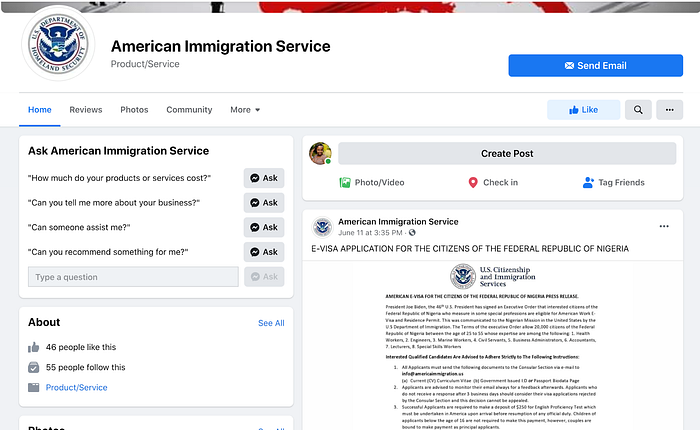Click the public globe privacy icon on the post
The width and height of the screenshot is (700, 430).
point(412,233)
